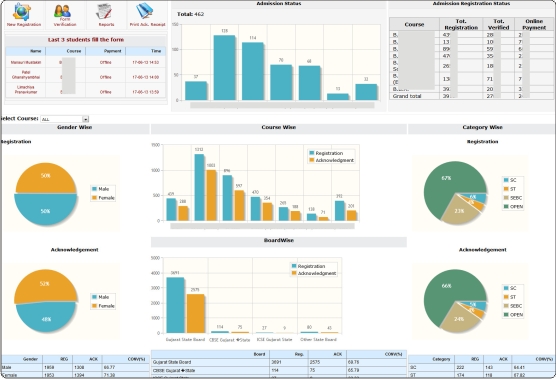Open the Print Ack. Receipt books icon
Screen dimensions: 556x379
[x=145, y=11]
